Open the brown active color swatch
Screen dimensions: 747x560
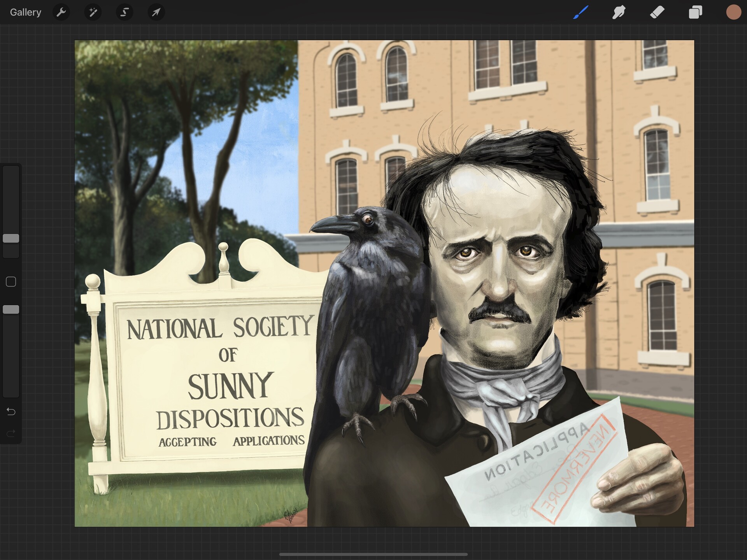point(733,12)
